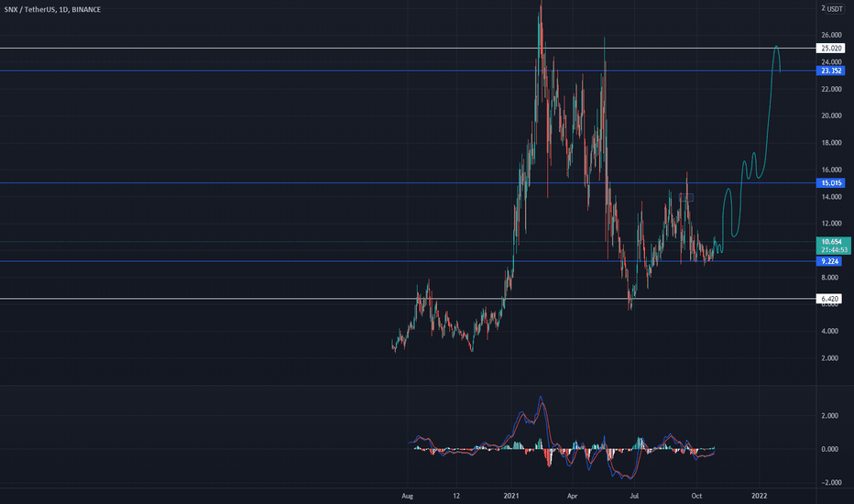The image size is (854, 504).
Task: Click the Aug label on time axis
Action: 407,496
